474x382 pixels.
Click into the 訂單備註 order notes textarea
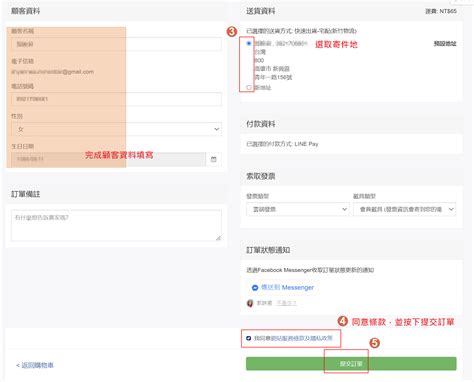(x=116, y=225)
